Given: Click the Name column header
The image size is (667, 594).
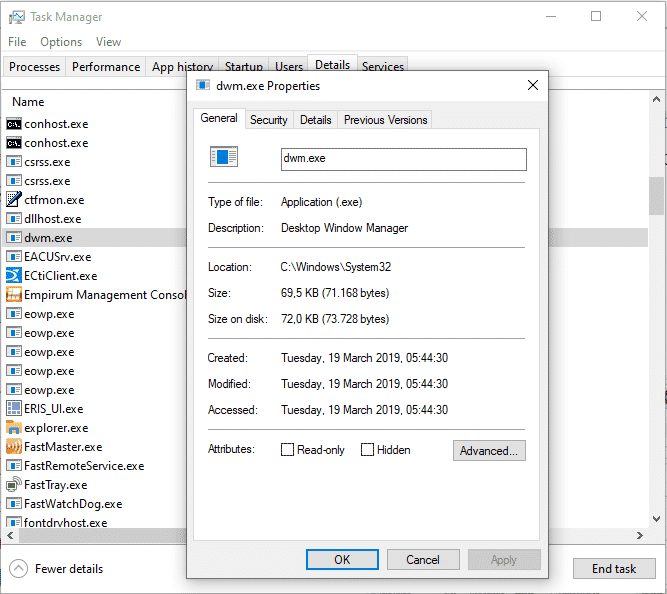Looking at the screenshot, I should point(28,102).
